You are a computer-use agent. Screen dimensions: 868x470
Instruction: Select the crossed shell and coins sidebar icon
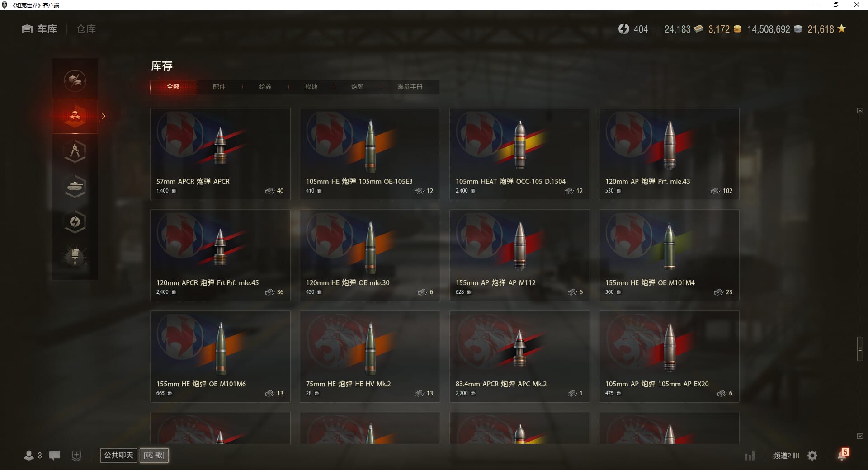[x=75, y=81]
